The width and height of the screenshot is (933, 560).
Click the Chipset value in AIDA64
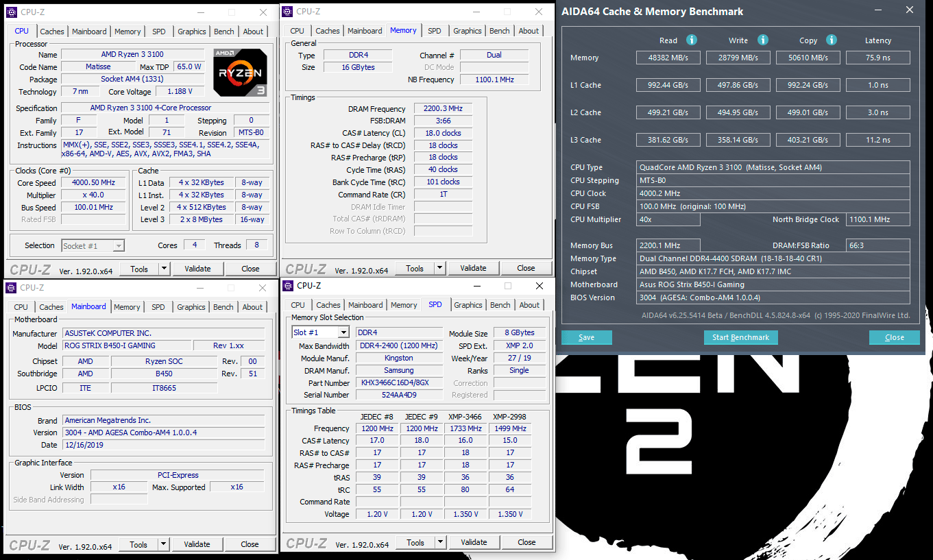[773, 271]
